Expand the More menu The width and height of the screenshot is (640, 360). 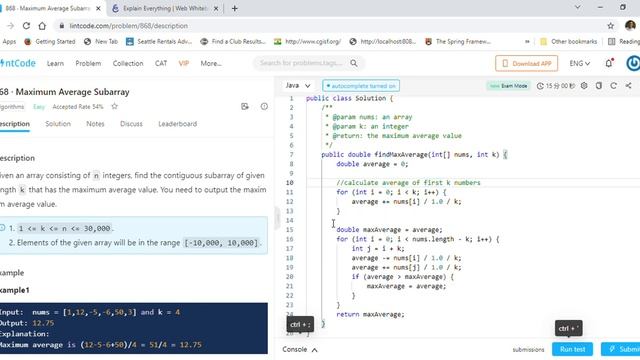pos(211,63)
